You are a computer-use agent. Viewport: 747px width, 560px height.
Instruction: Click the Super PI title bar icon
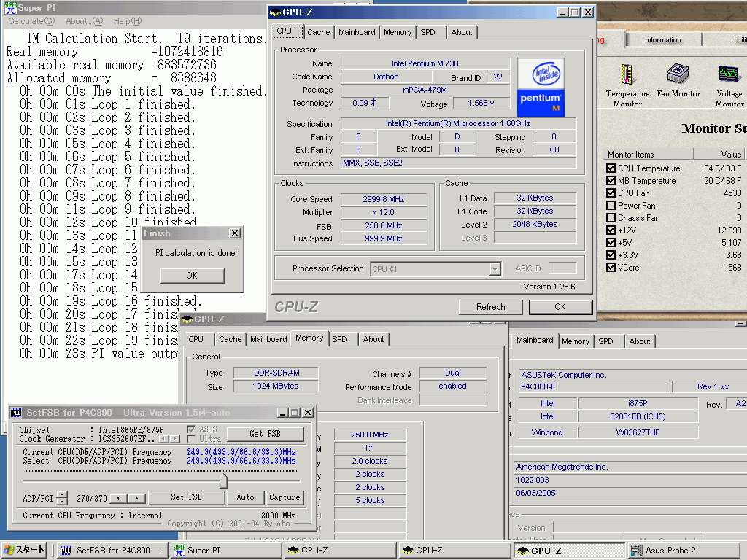tap(10, 7)
